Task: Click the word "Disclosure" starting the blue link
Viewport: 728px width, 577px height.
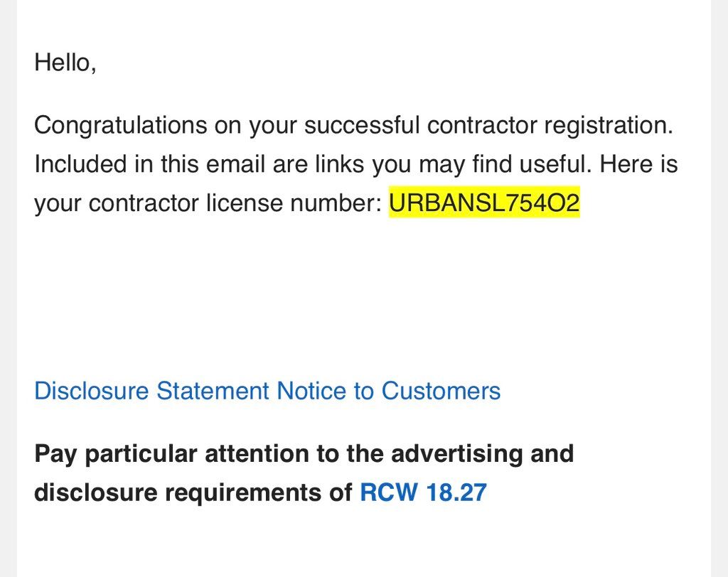Action: pos(92,391)
